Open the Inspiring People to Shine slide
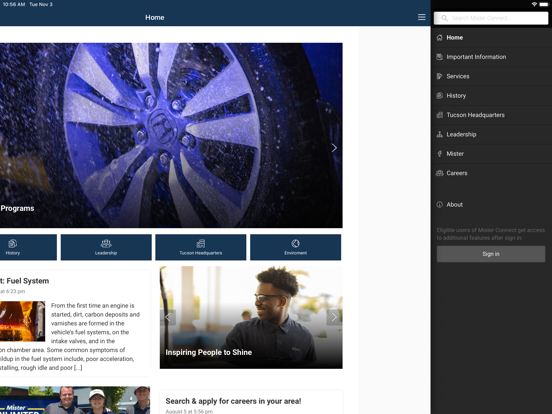The height and width of the screenshot is (414, 552). [251, 318]
